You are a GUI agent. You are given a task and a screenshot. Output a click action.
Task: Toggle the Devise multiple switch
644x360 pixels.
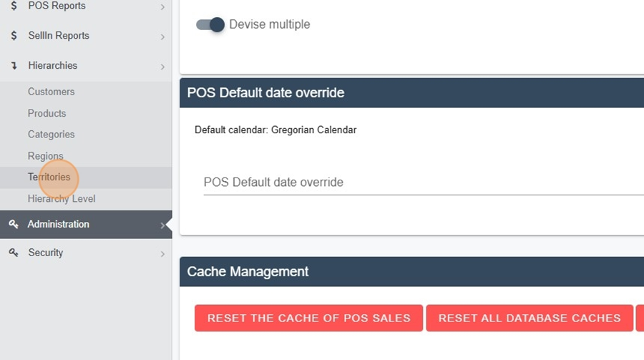pyautogui.click(x=210, y=24)
